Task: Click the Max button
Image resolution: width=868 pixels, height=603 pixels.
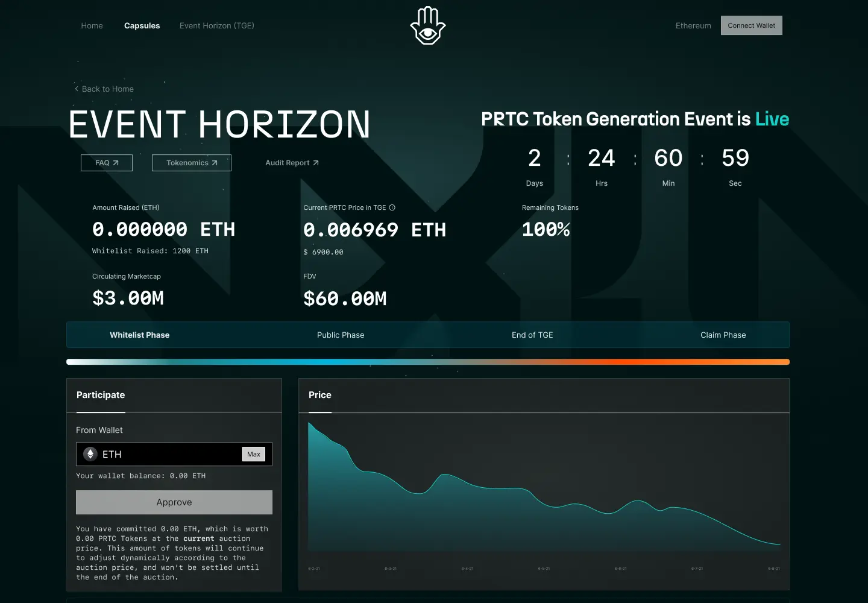Action: click(254, 454)
